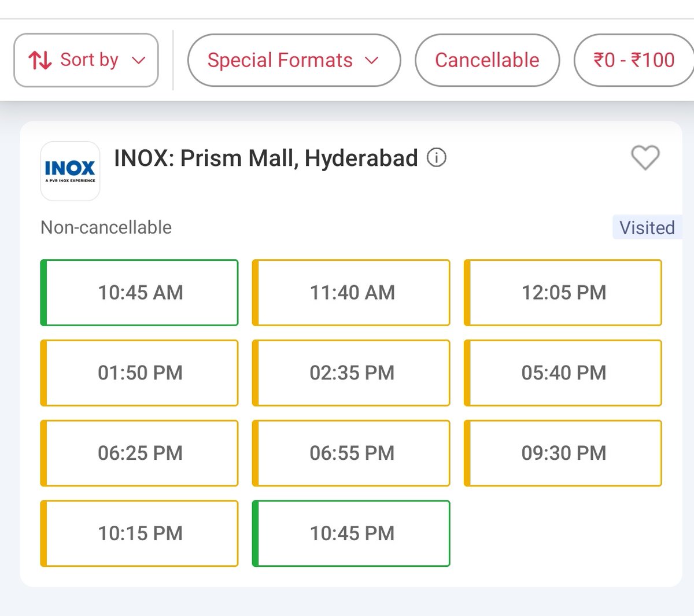Viewport: 694px width, 616px height.
Task: Open the Sort by dropdown
Action: 86,60
